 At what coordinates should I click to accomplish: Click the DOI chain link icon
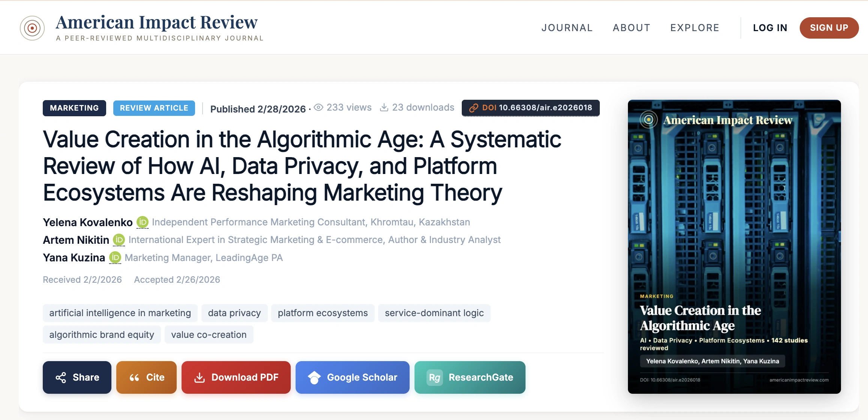(474, 108)
